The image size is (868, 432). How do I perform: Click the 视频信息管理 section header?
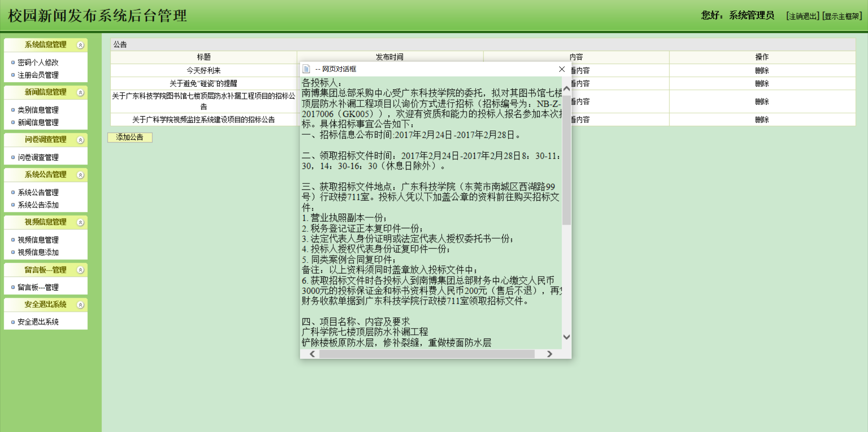coord(46,222)
